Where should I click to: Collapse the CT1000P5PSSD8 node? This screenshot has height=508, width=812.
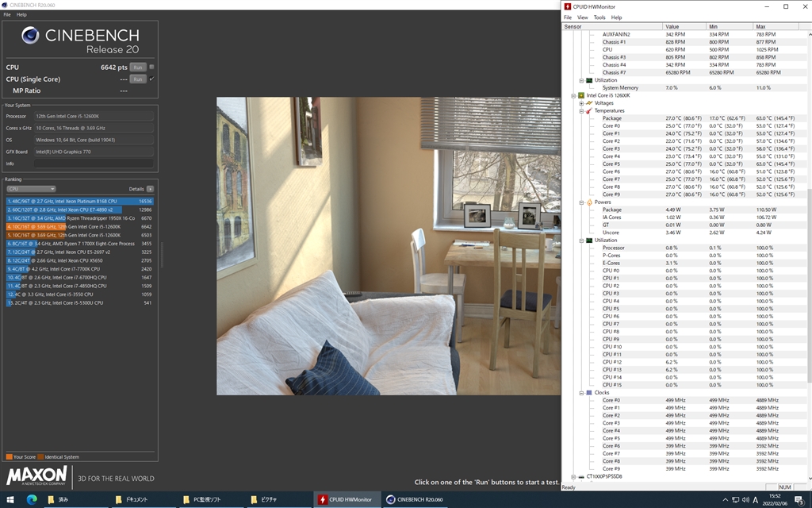[573, 476]
